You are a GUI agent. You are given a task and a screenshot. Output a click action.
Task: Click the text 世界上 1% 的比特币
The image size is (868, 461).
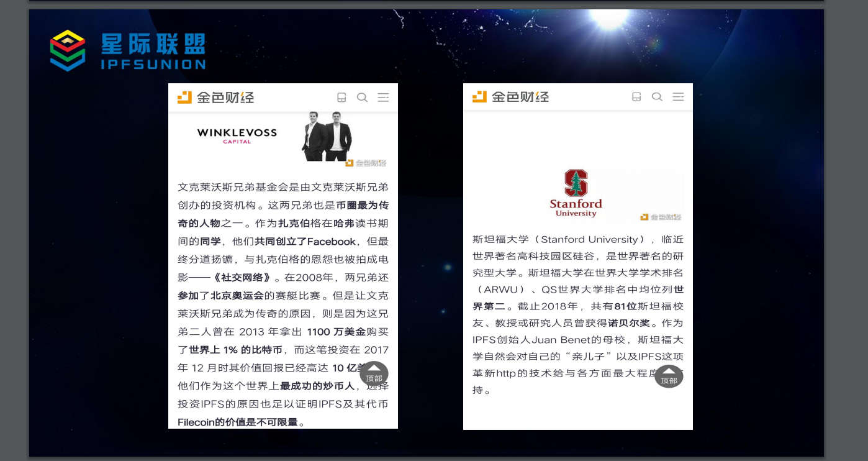point(235,350)
